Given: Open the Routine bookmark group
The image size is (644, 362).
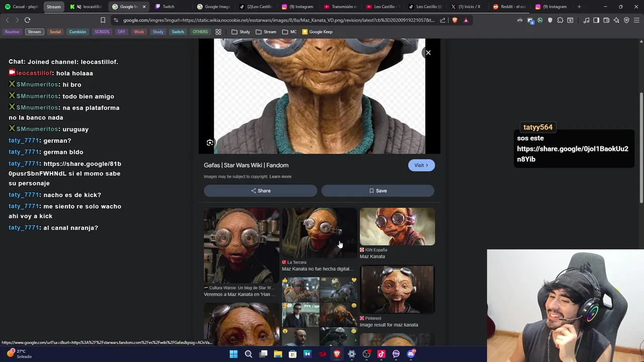Looking at the screenshot, I should tap(12, 32).
